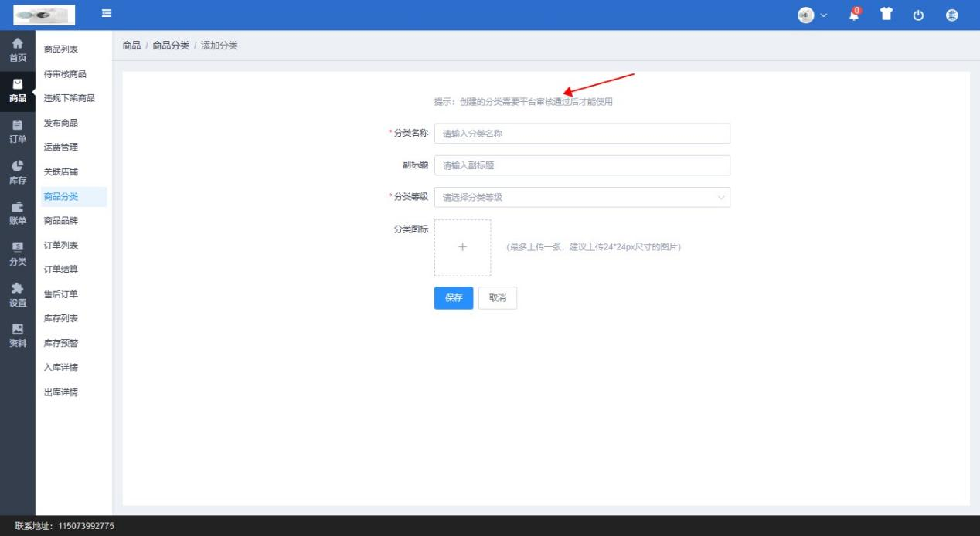Focus the 副标题 input field
Screen dimensions: 980x536
(582, 165)
